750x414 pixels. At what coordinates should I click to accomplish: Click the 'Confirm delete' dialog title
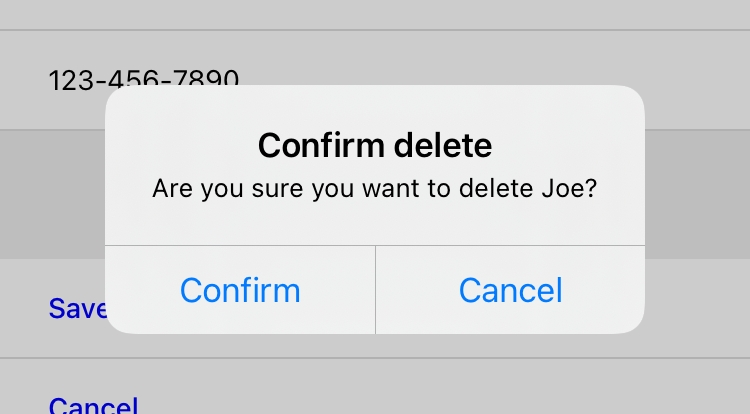pos(375,146)
